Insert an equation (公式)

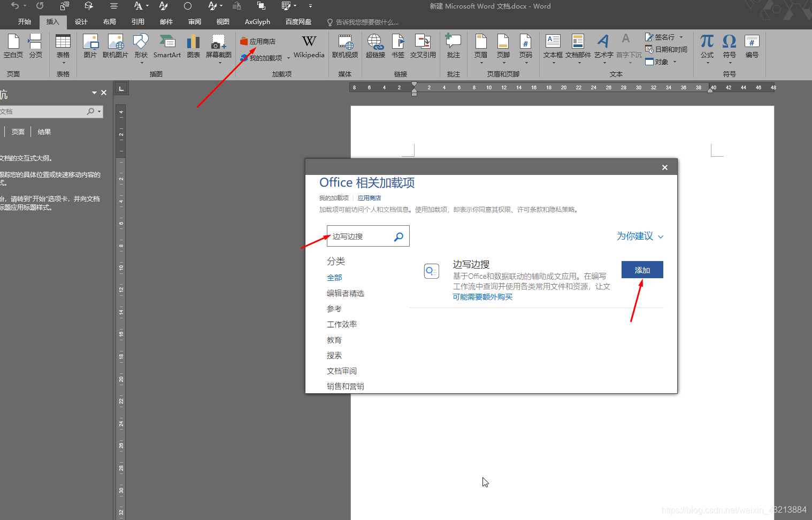coord(707,48)
